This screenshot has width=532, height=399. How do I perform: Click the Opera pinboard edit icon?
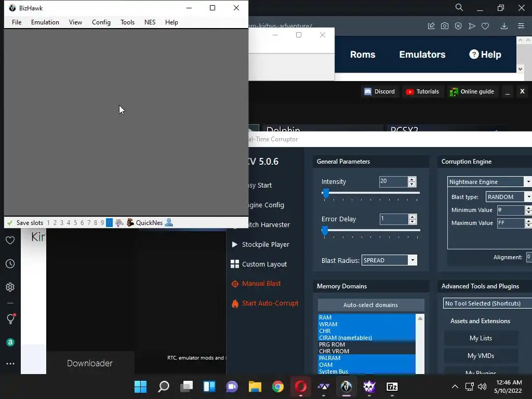pyautogui.click(x=431, y=26)
